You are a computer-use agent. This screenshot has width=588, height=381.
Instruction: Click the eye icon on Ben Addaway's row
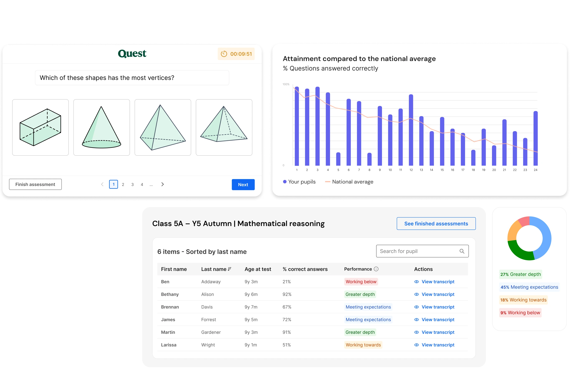(416, 282)
